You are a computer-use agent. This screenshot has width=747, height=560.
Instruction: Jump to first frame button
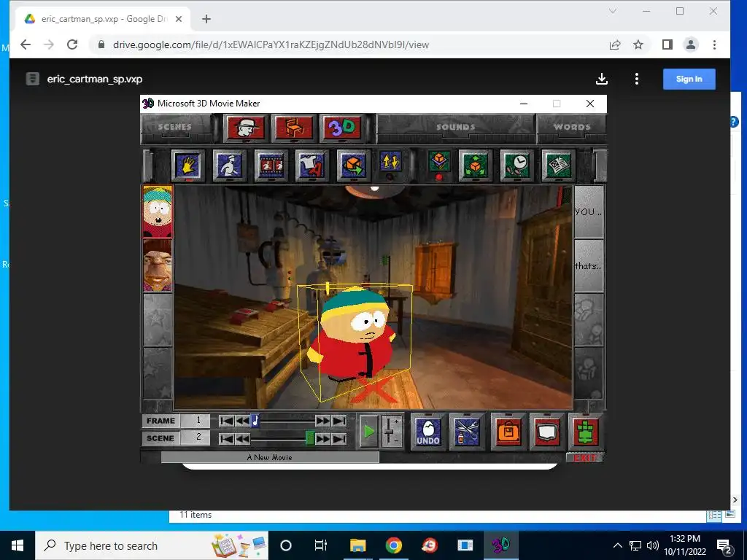[x=227, y=421]
